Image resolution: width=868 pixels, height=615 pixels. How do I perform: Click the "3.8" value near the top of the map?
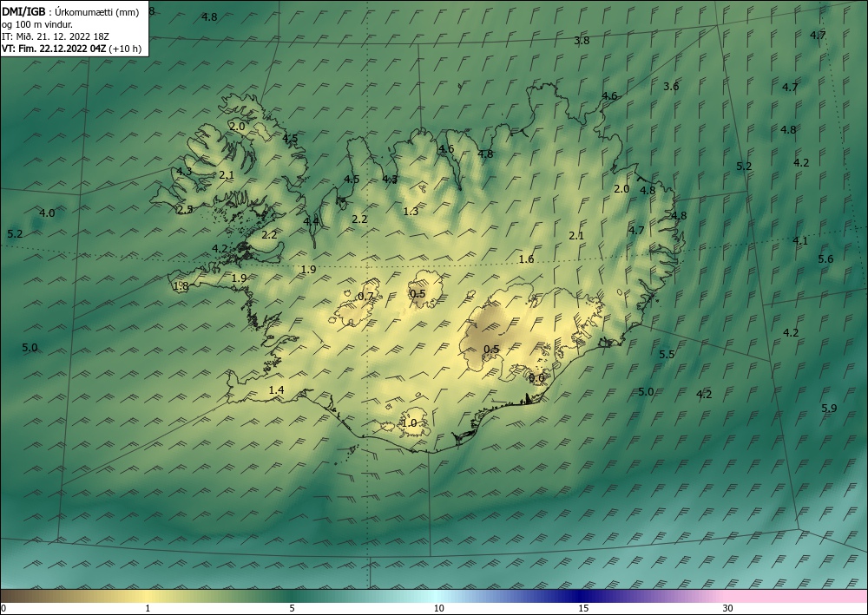click(582, 41)
